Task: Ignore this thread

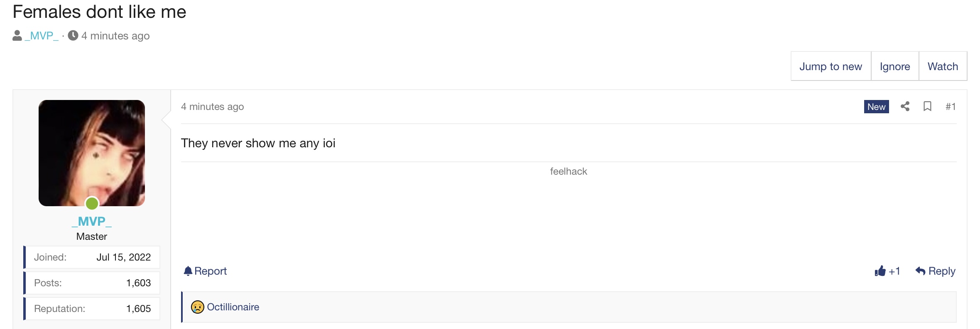Action: click(895, 66)
